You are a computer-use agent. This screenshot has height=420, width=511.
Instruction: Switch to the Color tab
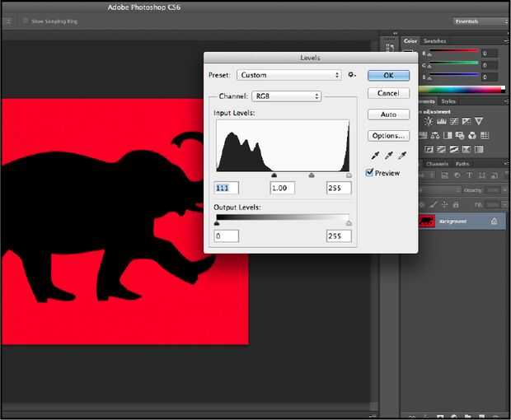point(410,40)
